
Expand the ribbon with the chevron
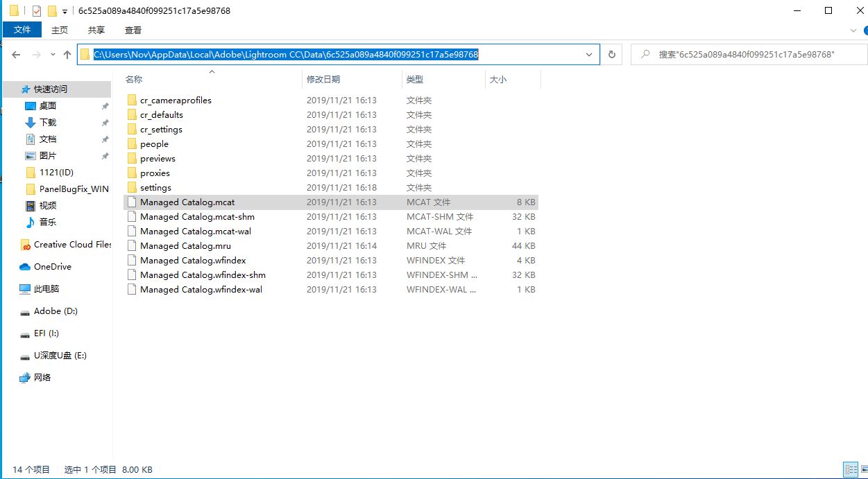tap(853, 30)
